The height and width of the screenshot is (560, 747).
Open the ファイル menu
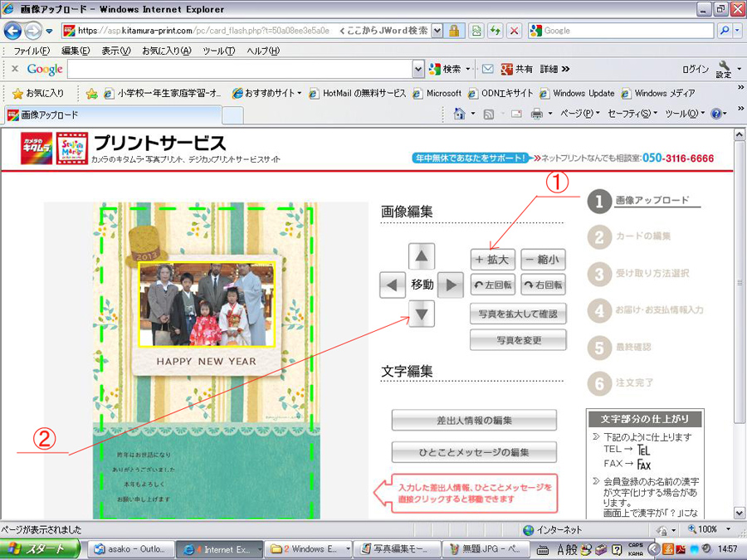pos(32,51)
